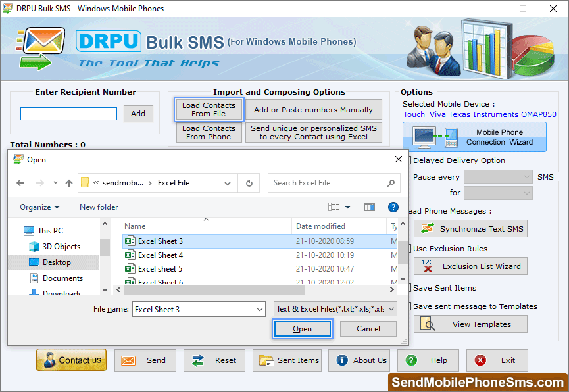Click the Contact us button

coord(72,360)
